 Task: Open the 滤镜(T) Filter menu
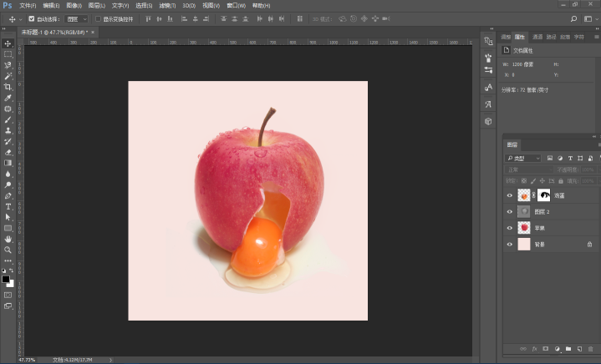point(167,5)
